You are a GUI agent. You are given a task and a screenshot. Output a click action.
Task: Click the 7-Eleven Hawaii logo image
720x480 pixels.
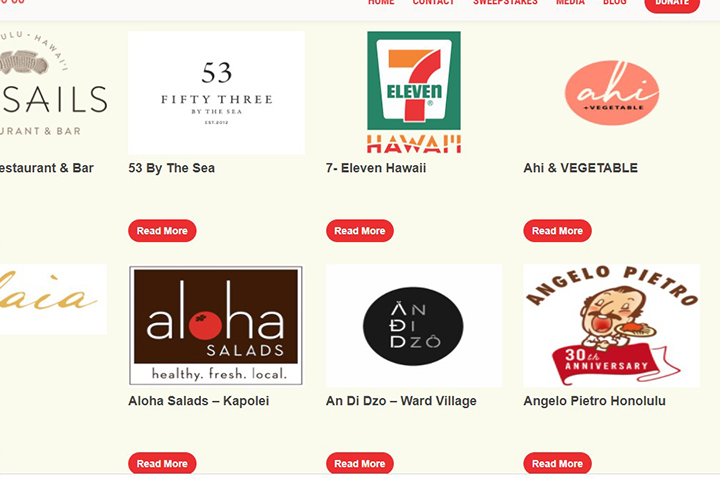[414, 92]
